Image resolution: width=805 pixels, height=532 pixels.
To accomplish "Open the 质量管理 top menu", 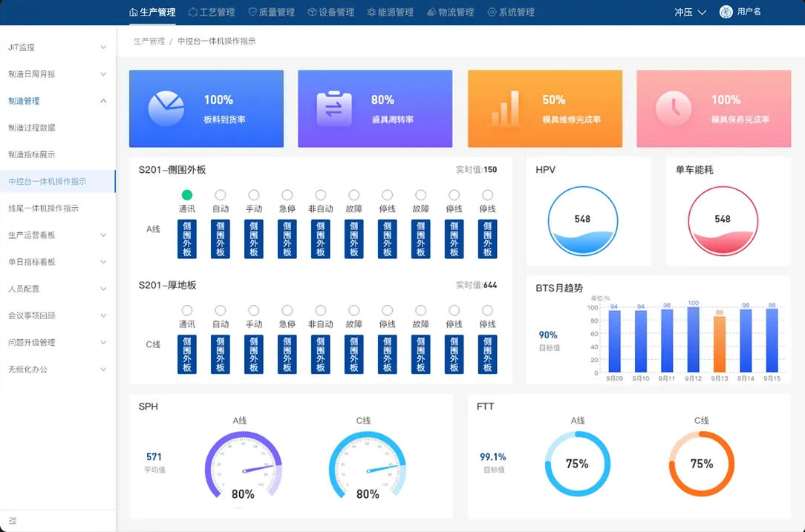I will point(271,13).
